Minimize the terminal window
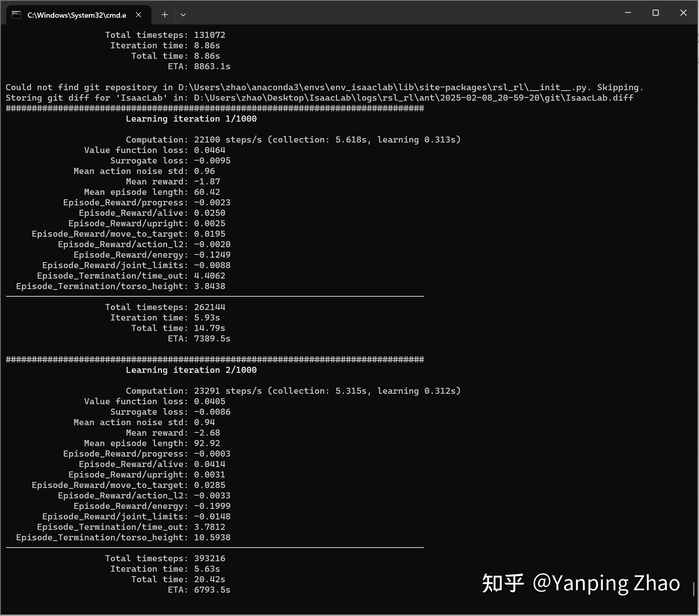The image size is (699, 616). pyautogui.click(x=628, y=12)
